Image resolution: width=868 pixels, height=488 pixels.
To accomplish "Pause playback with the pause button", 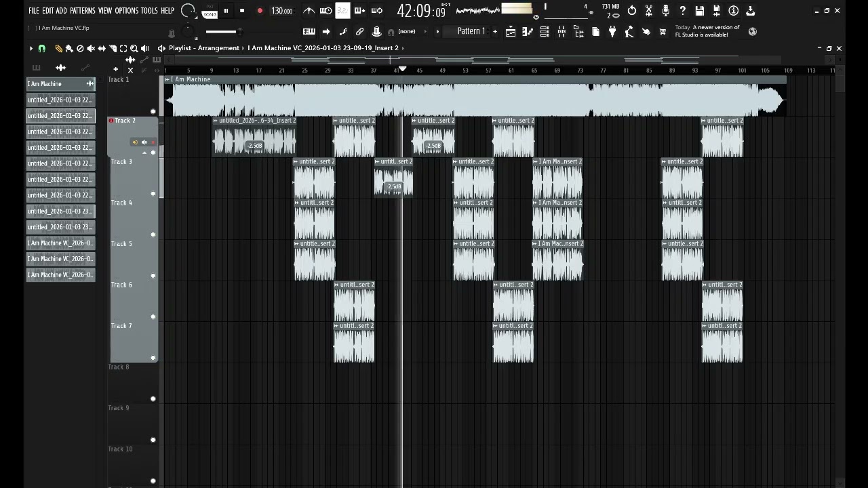I will tap(226, 11).
